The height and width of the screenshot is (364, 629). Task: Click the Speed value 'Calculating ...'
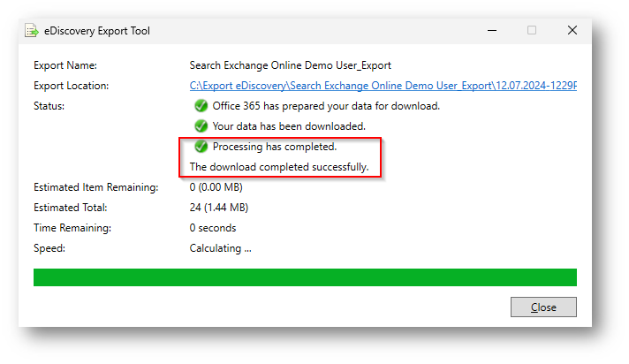pos(221,248)
